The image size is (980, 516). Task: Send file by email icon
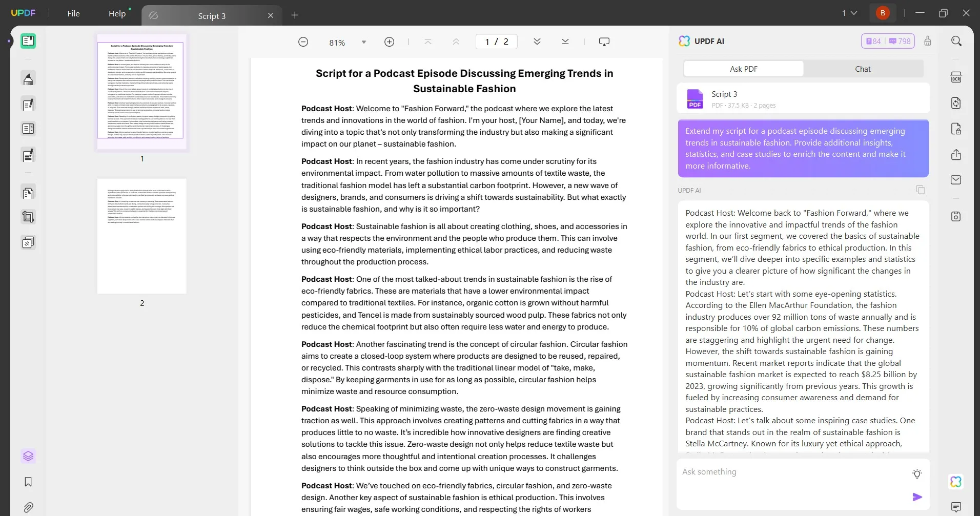956,180
